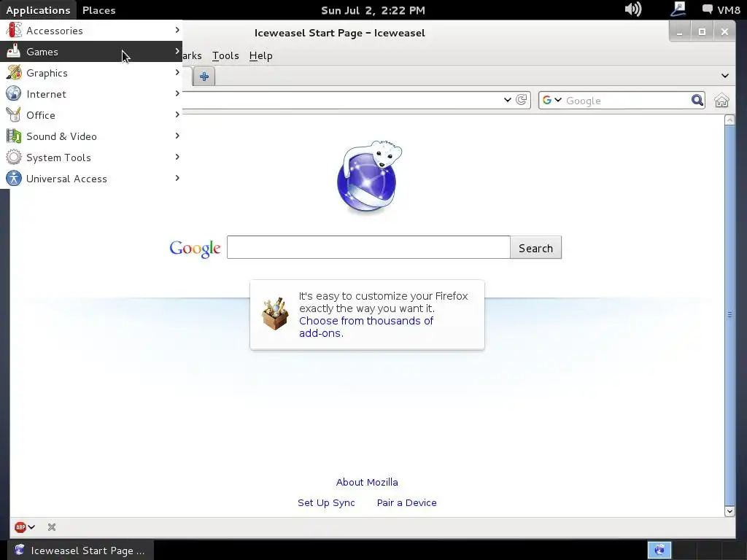Image resolution: width=747 pixels, height=560 pixels.
Task: Go to the home page icon
Action: pyautogui.click(x=721, y=101)
